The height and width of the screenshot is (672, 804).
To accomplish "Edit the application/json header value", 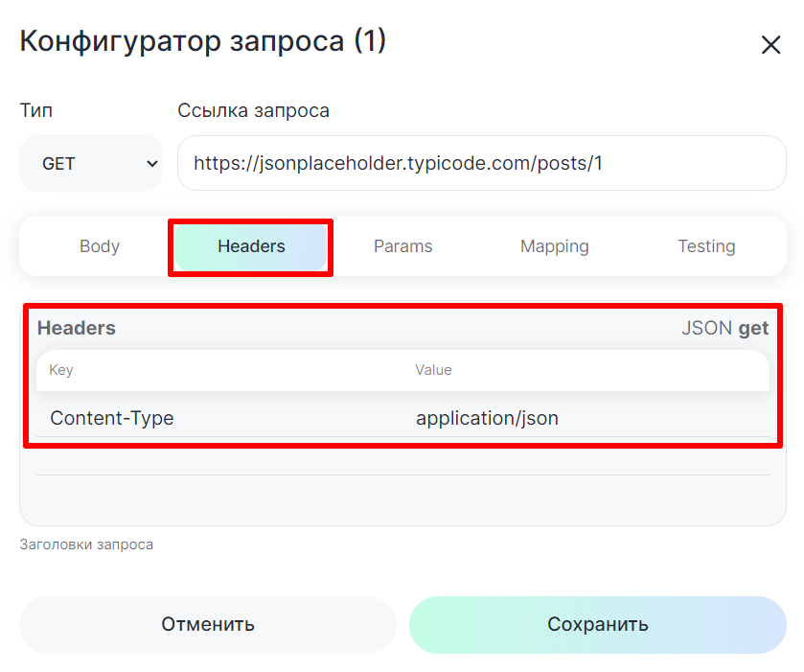I will [x=487, y=418].
